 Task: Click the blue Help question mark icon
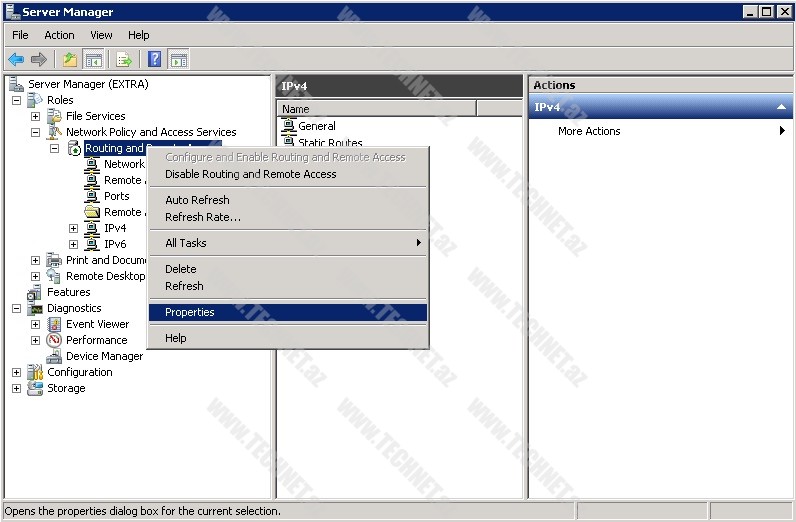pyautogui.click(x=154, y=59)
